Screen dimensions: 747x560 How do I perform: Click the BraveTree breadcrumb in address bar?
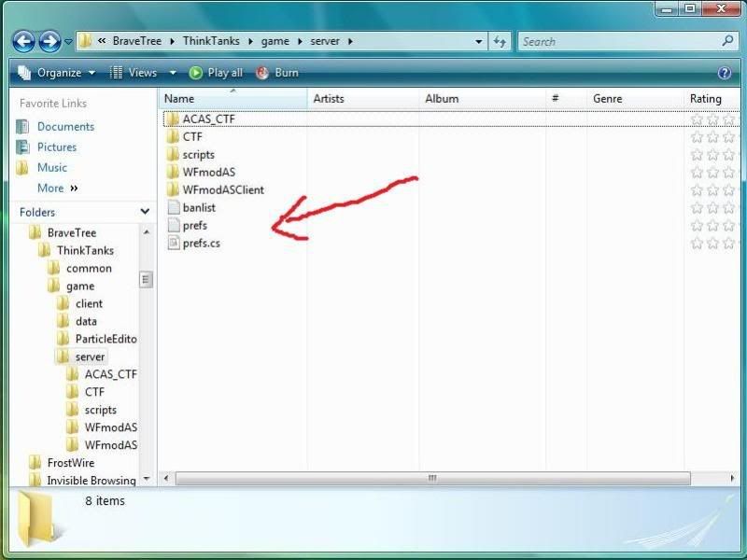pos(136,41)
